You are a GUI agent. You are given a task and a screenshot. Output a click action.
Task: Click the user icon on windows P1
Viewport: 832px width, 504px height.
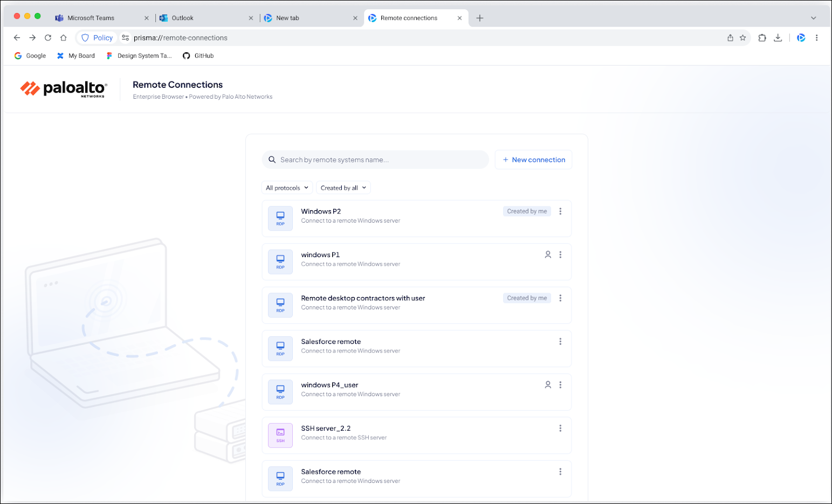pos(548,255)
